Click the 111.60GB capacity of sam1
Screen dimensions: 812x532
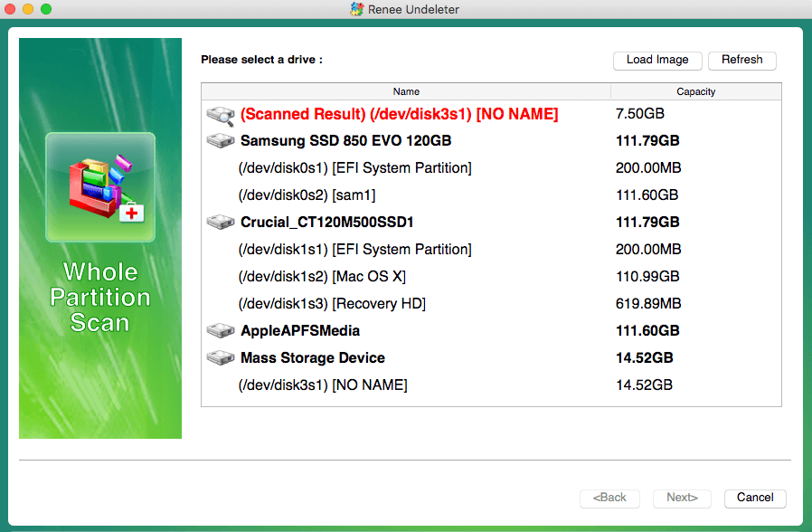[647, 195]
